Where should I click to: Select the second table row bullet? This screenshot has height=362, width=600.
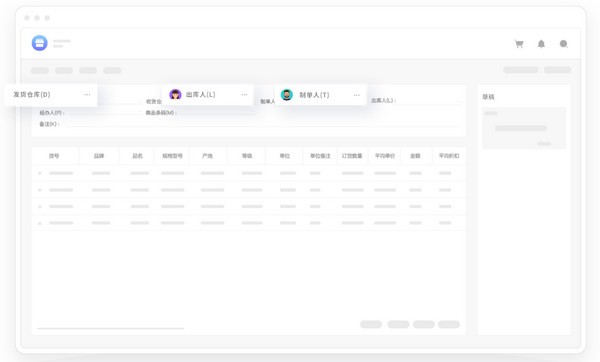tap(40, 190)
